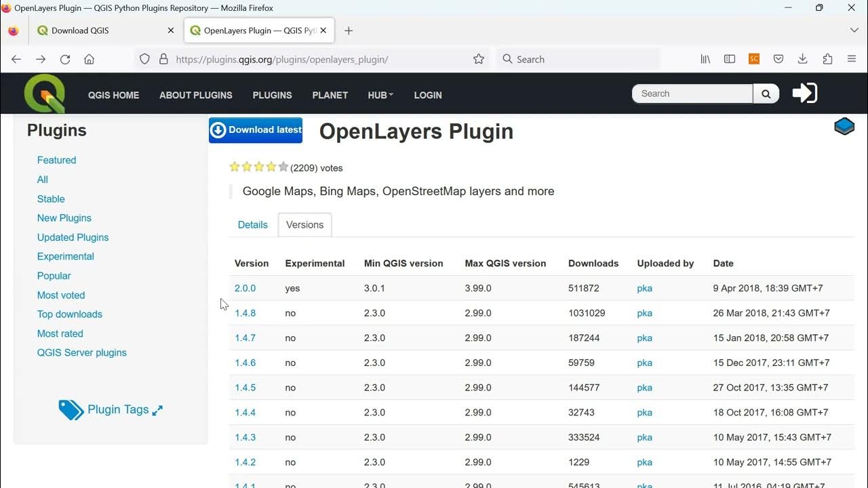
Task: Open Firefox hamburger application menu
Action: [852, 60]
